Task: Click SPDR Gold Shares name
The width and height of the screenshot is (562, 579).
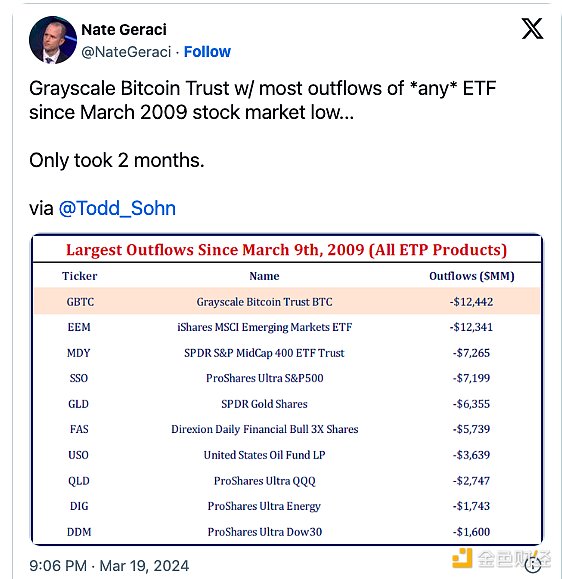Action: [x=264, y=404]
